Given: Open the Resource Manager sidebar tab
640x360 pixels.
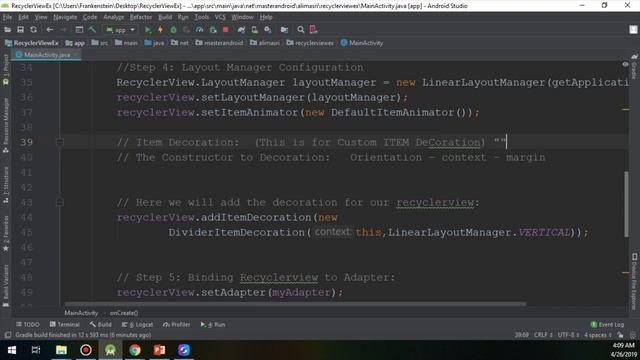Looking at the screenshot, I should (6, 125).
